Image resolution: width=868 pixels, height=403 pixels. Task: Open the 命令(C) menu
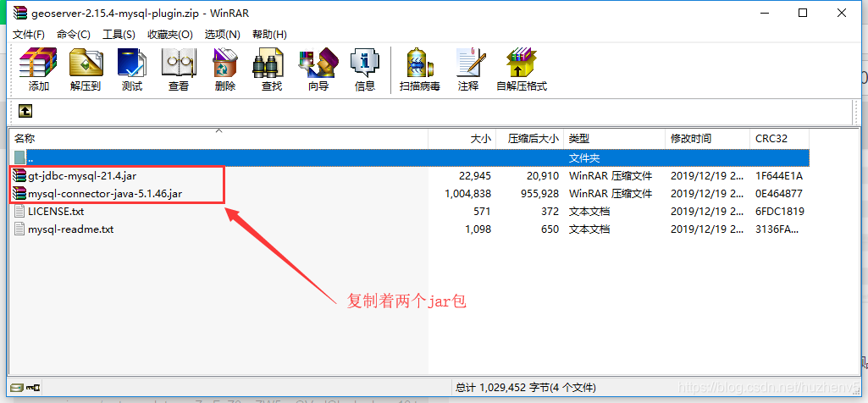[x=74, y=35]
